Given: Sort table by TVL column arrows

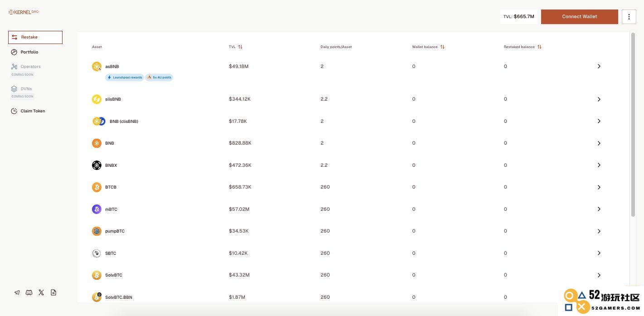Looking at the screenshot, I should [240, 47].
